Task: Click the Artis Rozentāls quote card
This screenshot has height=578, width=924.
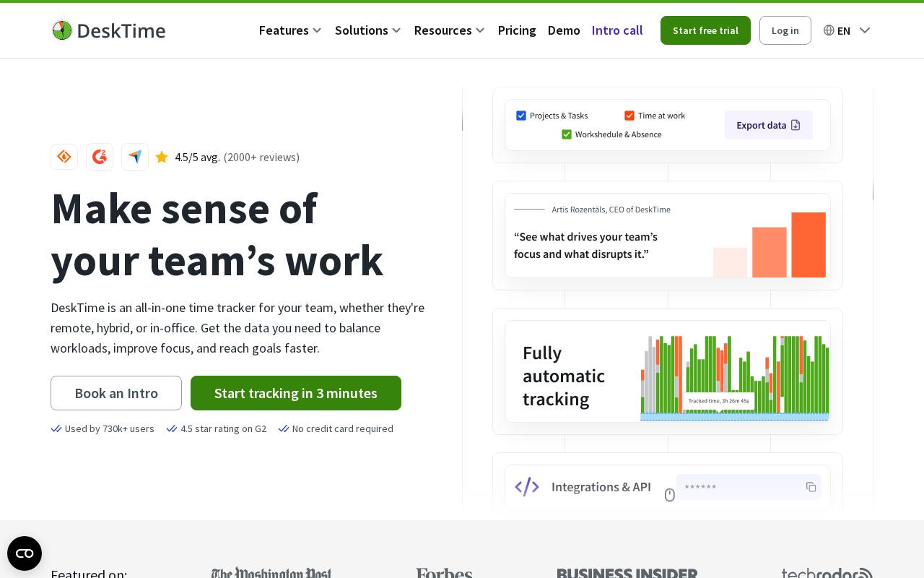Action: 668,236
